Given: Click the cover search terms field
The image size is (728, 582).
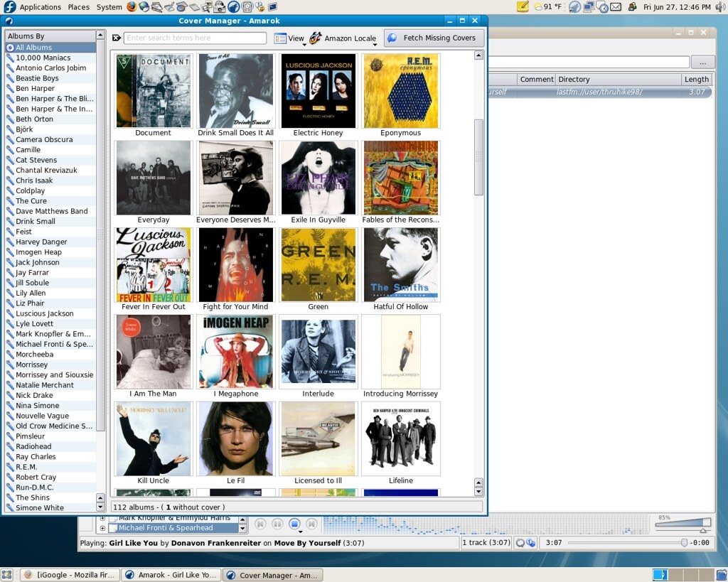Looking at the screenshot, I should click(x=195, y=38).
